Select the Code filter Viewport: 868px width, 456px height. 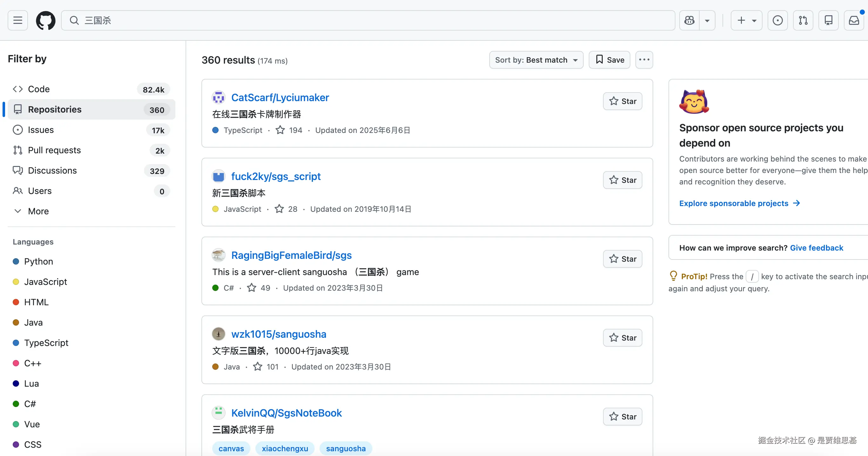tap(91, 89)
